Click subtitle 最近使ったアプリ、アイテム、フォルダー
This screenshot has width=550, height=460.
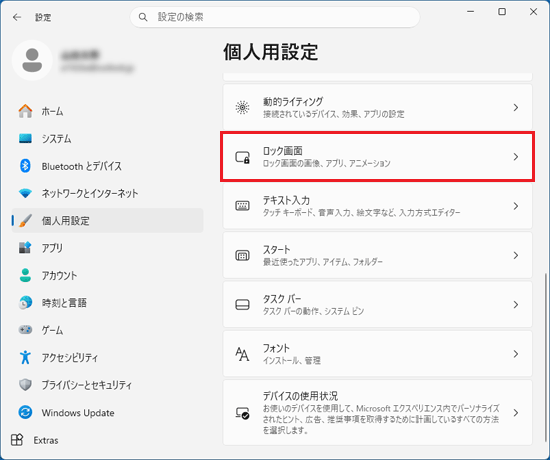pyautogui.click(x=323, y=262)
